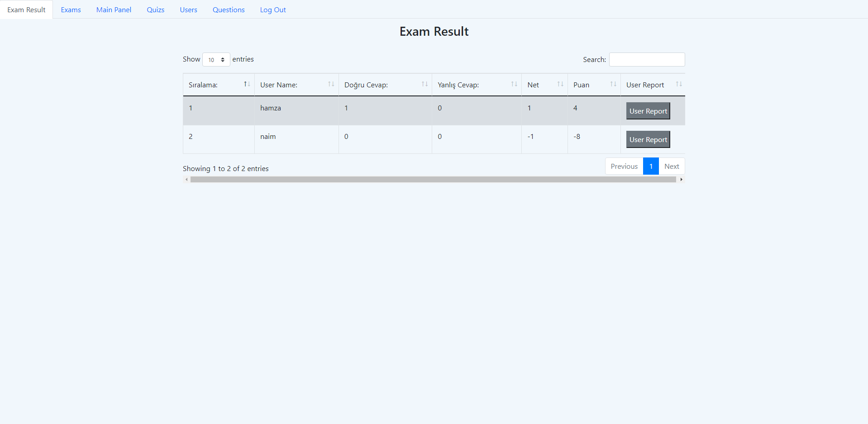Viewport: 868px width, 424px height.
Task: Switch to the Exams tab
Action: click(x=71, y=10)
